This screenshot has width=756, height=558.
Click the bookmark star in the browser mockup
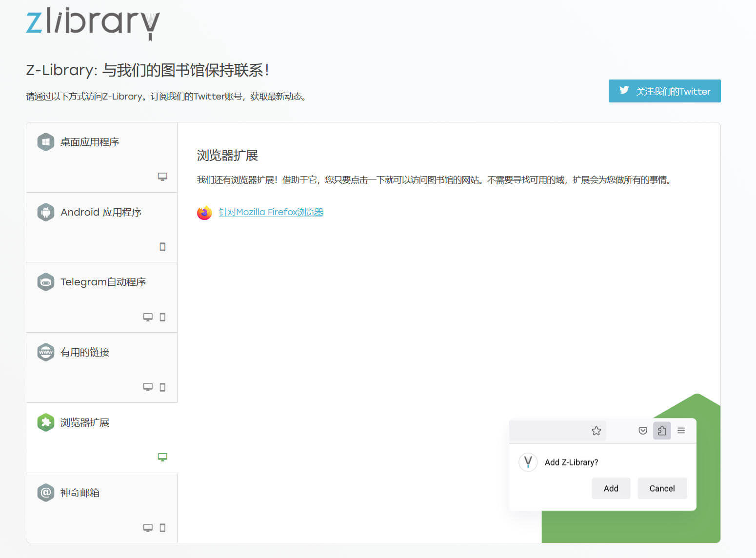(x=596, y=431)
